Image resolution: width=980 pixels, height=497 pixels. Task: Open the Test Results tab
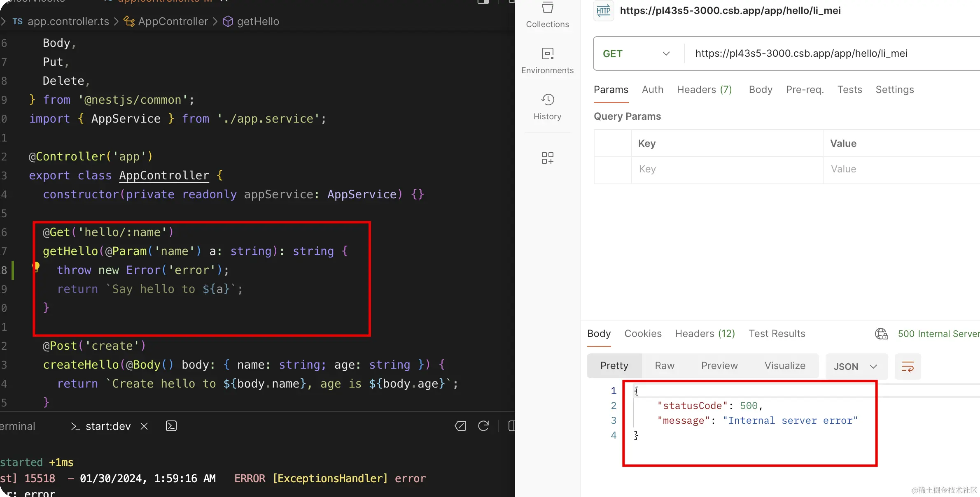777,334
